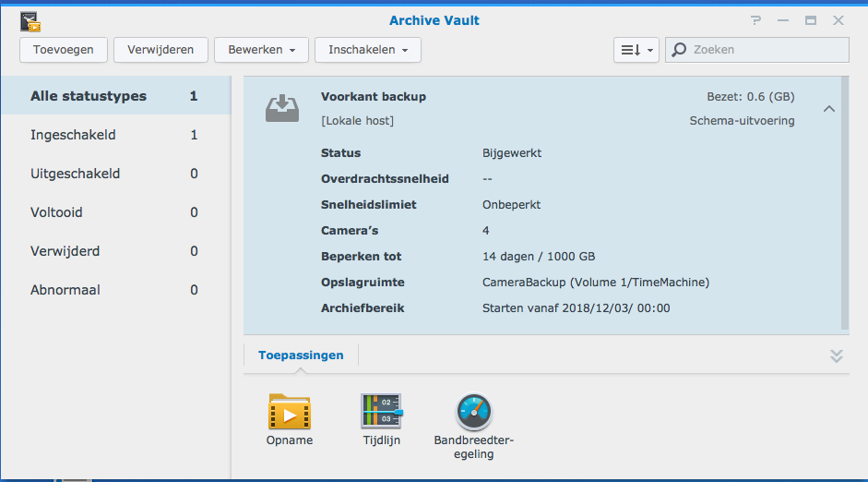
Task: Select the Voorkant backup task title
Action: 374,96
